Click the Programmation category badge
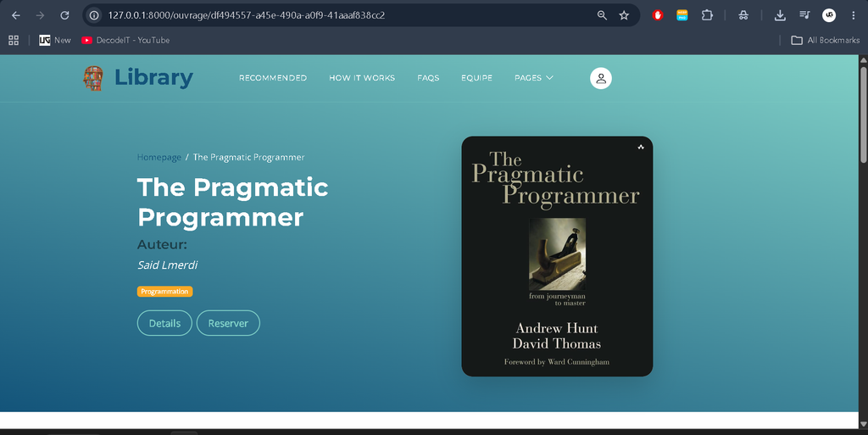Viewport: 868px width, 435px height. [165, 292]
